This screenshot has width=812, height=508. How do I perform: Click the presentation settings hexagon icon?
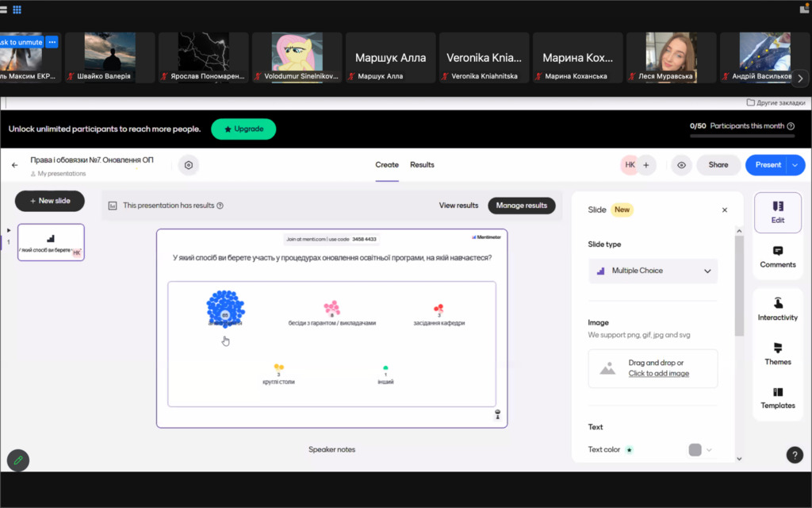[x=189, y=165]
